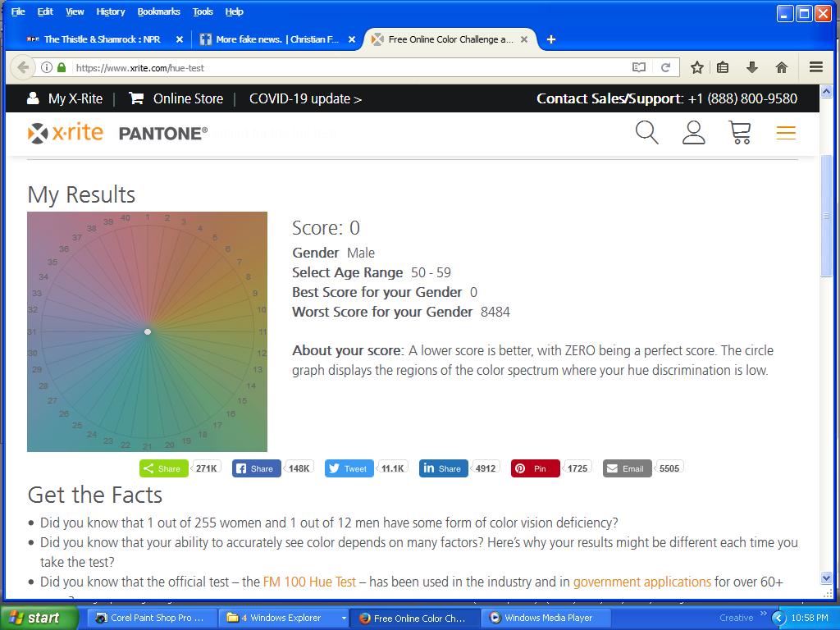Expand the Windows Explorer taskbar group

pos(344,618)
